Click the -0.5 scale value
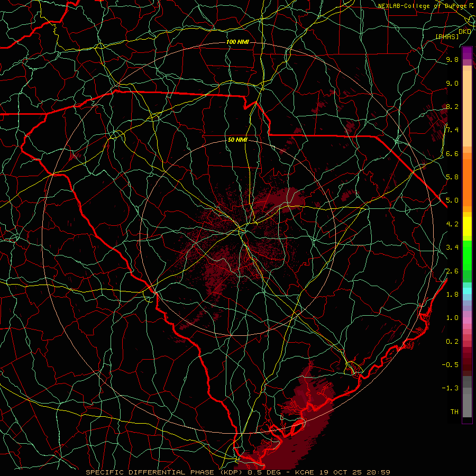Image resolution: width=476 pixels, height=476 pixels. click(450, 365)
